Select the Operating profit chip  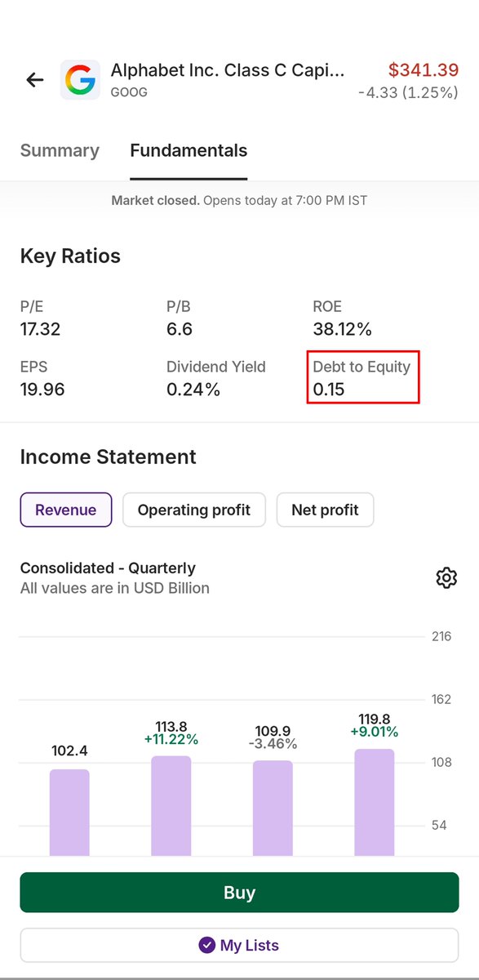click(194, 510)
